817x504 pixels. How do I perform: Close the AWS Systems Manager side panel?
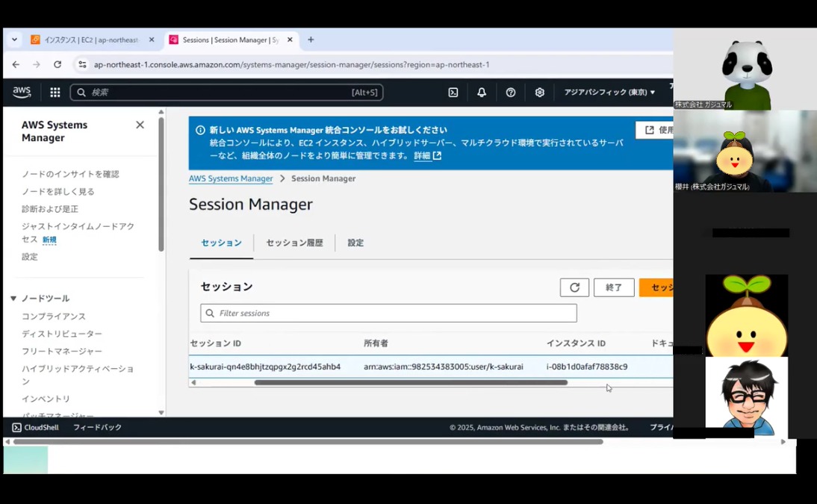click(140, 125)
